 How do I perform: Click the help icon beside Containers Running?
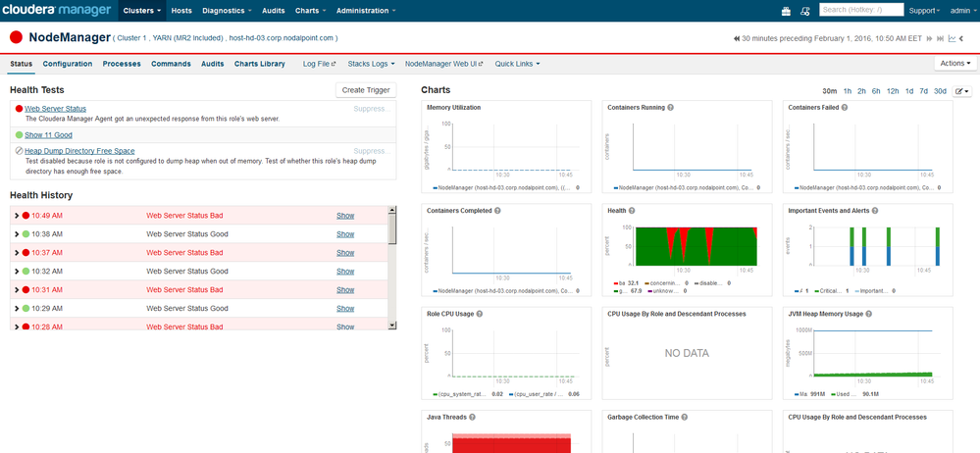[x=671, y=106]
